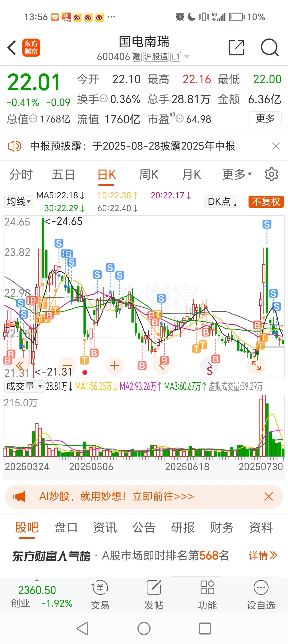Tap the info icon next to 换手

pyautogui.click(x=103, y=99)
